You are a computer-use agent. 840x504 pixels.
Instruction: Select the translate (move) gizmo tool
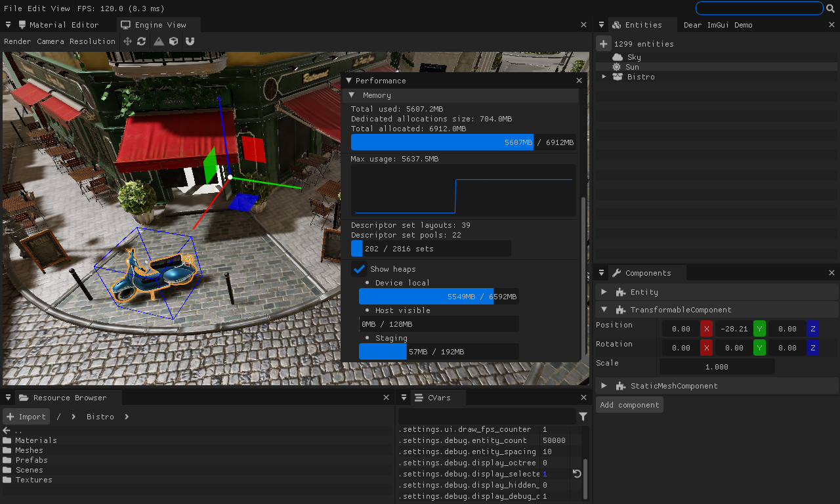pos(127,41)
